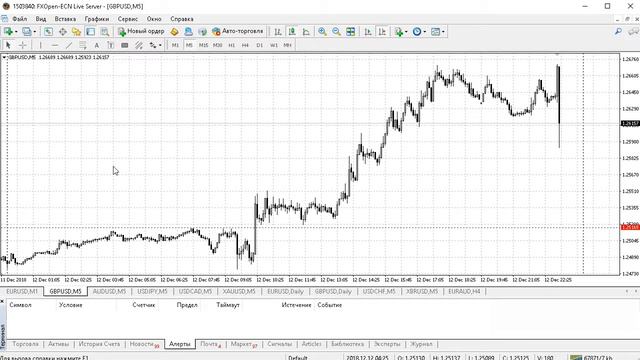Switch timeframe to W1
The image size is (640, 360).
point(274,45)
